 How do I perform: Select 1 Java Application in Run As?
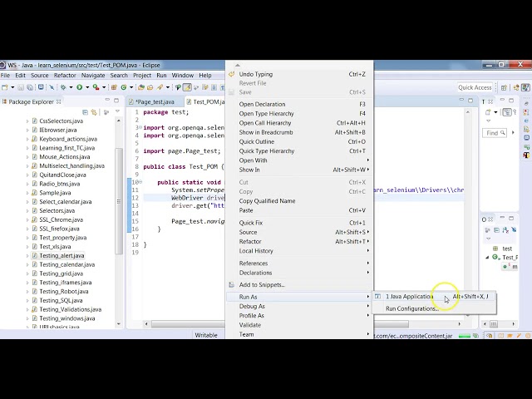[434, 297]
